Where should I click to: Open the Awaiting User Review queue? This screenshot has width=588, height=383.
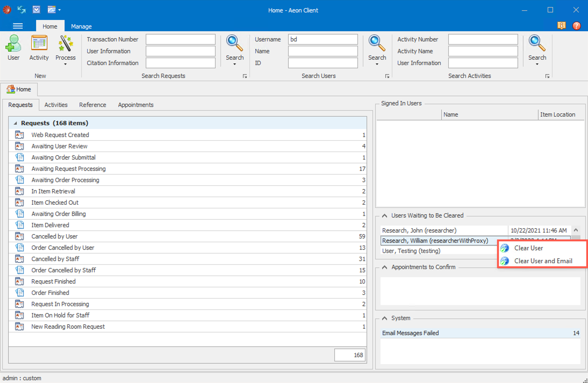[59, 146]
